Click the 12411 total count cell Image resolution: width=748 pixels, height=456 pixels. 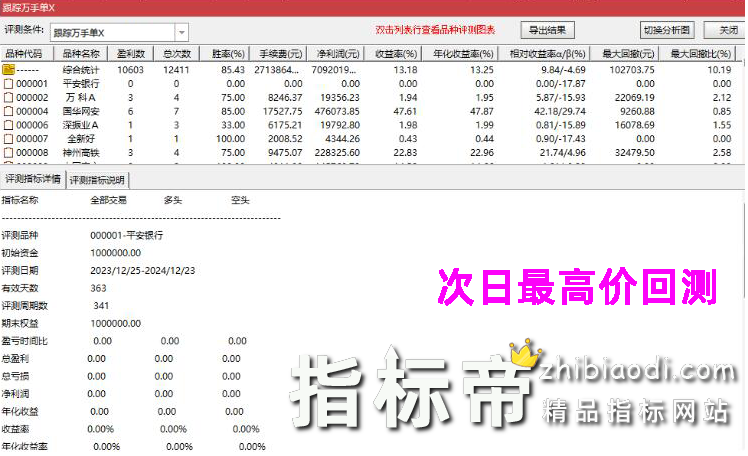(177, 70)
